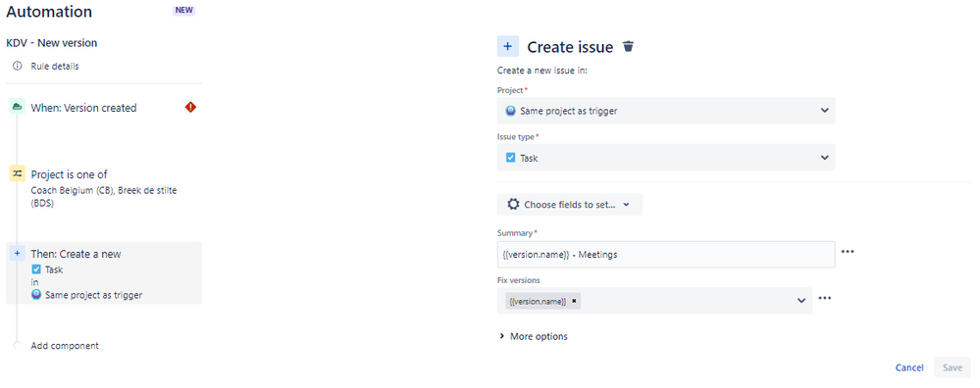The height and width of the screenshot is (388, 980).
Task: Open the Issue type dropdown
Action: (x=666, y=157)
